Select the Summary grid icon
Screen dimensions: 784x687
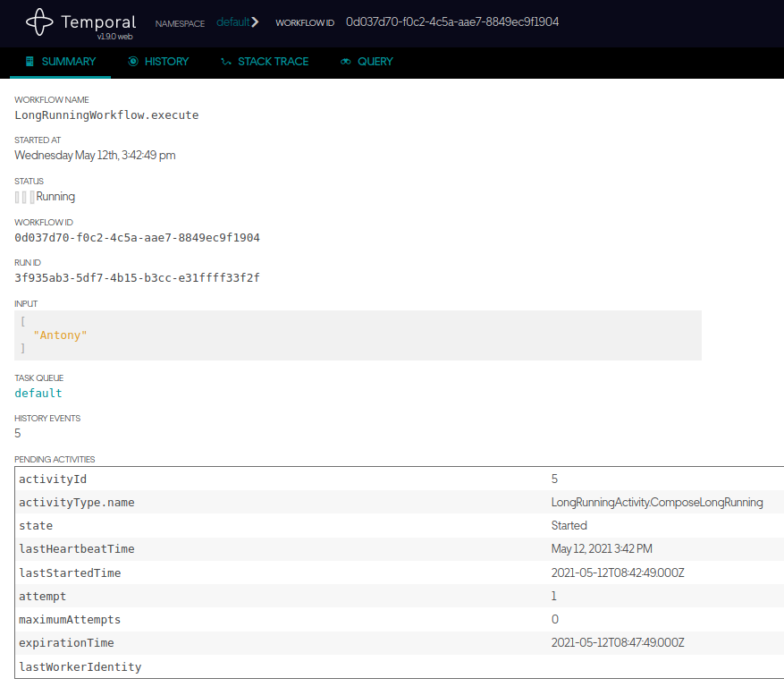click(x=31, y=62)
